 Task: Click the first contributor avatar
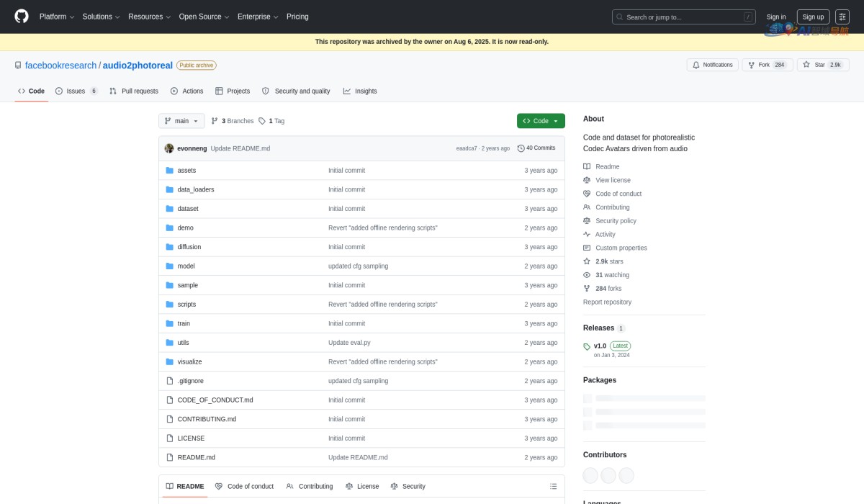pos(590,475)
